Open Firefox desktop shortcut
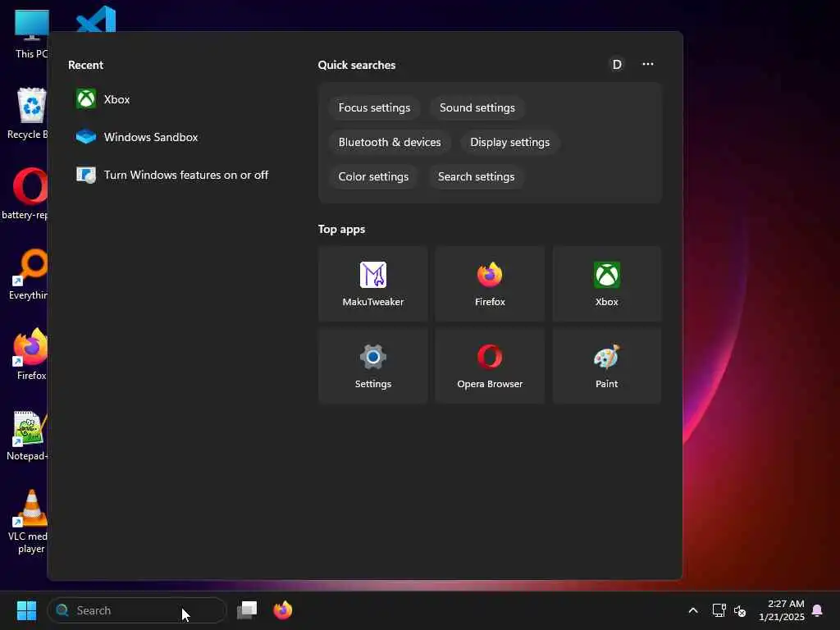 30,354
